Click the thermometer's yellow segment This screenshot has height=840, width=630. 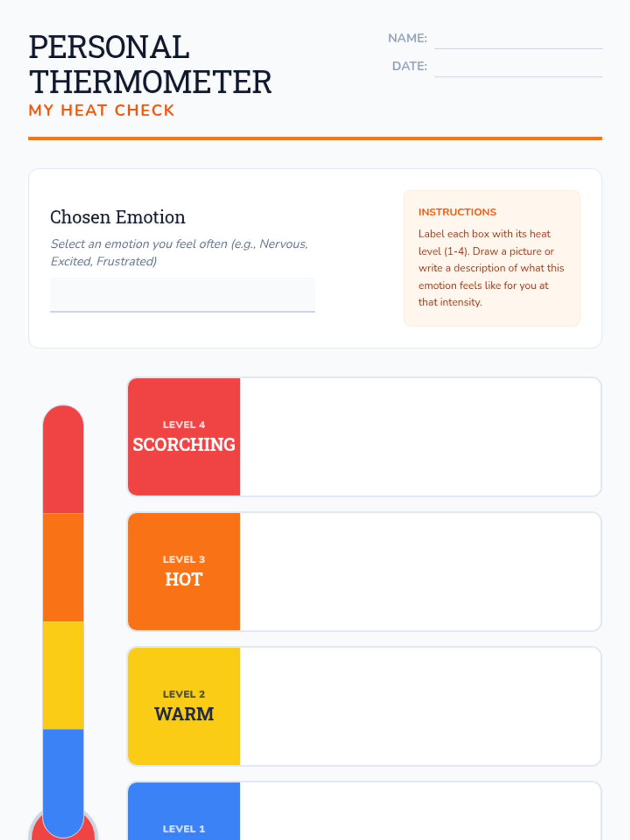pos(63,675)
